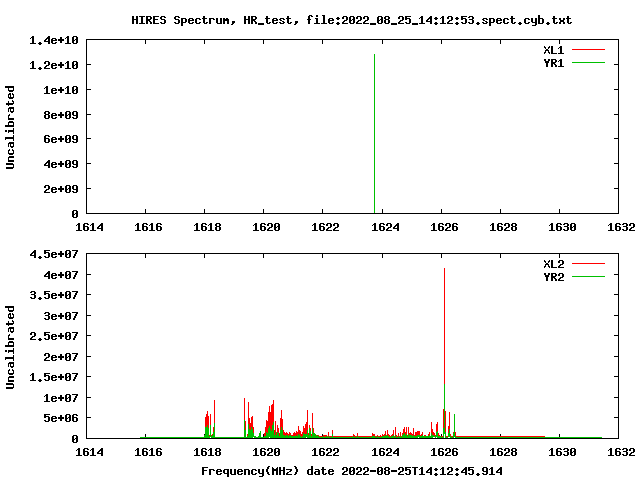Click the 1624 x-axis label of top plot
This screenshot has height=480, width=640.
pos(385,227)
